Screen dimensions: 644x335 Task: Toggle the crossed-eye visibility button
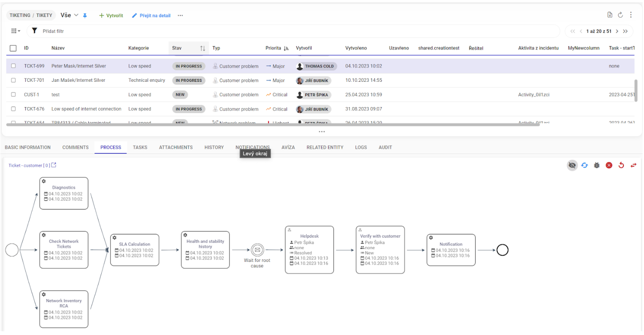click(572, 165)
